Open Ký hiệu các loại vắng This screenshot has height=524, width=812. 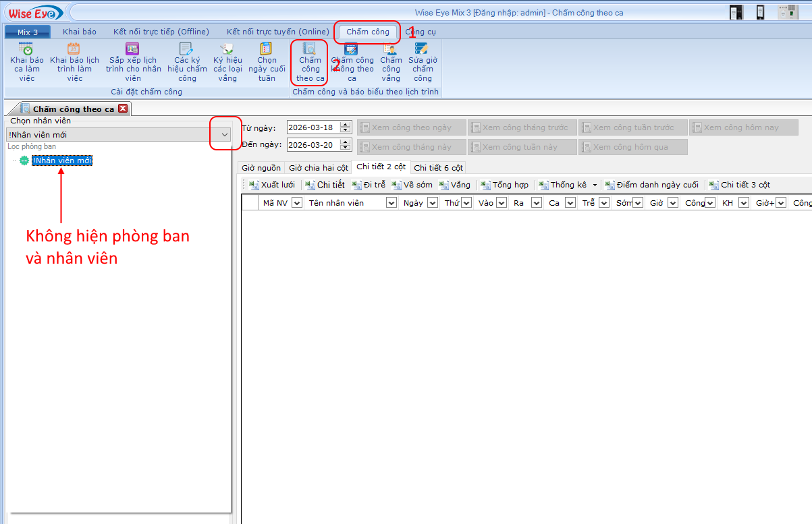pyautogui.click(x=227, y=49)
